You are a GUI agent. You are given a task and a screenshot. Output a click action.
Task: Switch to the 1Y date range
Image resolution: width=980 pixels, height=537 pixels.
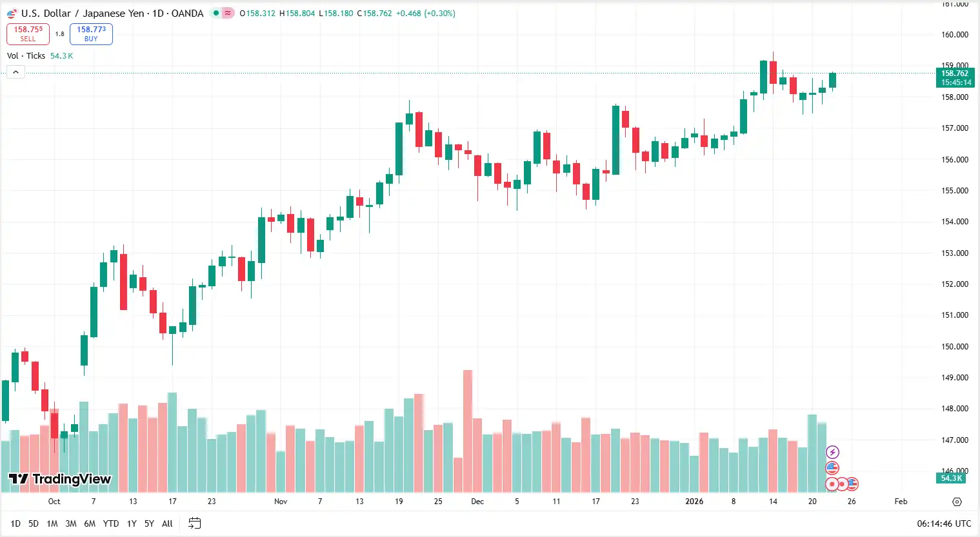tap(131, 523)
